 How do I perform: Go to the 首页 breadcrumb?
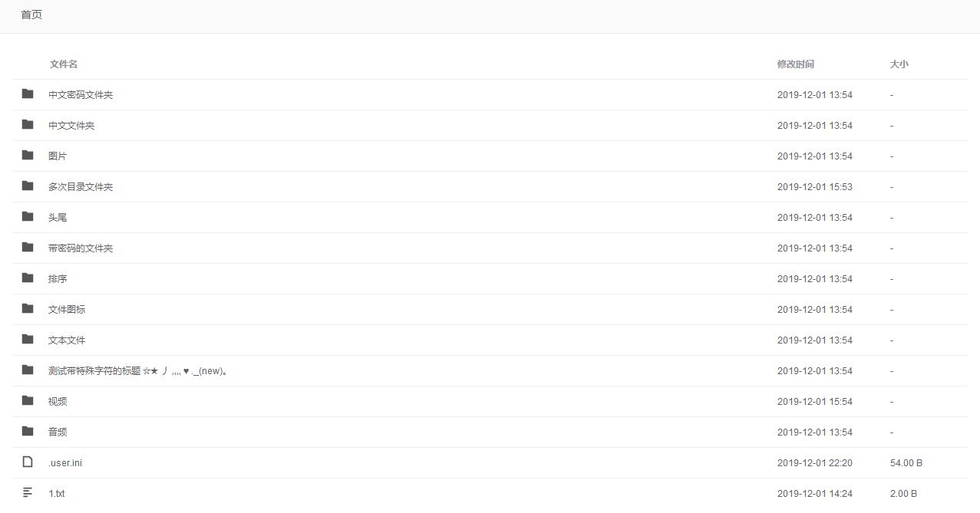(31, 15)
